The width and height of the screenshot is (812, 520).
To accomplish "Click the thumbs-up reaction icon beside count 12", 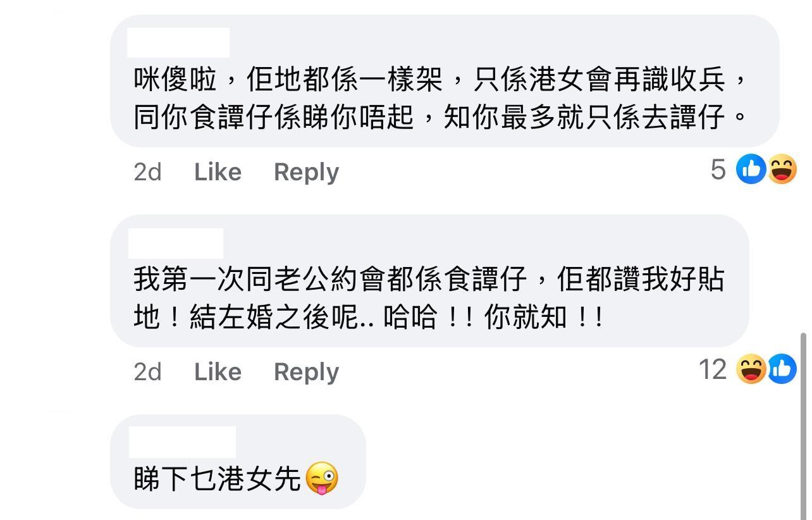I will (782, 369).
